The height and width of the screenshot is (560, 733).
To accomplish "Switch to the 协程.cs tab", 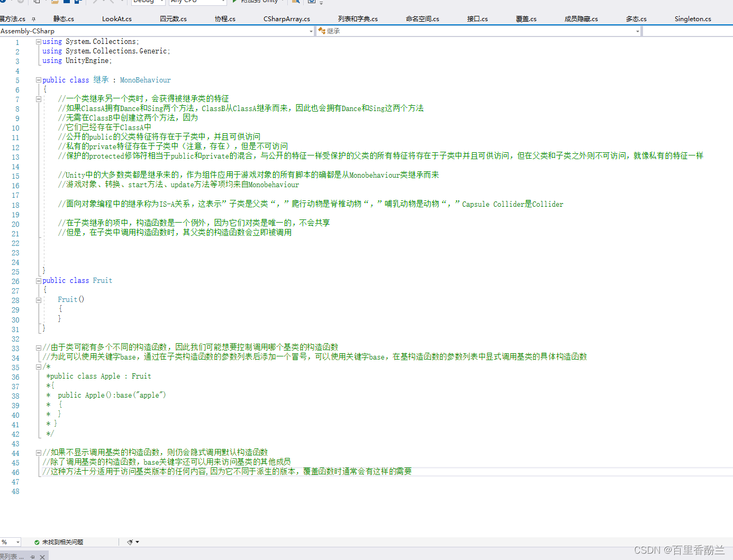I will point(225,19).
